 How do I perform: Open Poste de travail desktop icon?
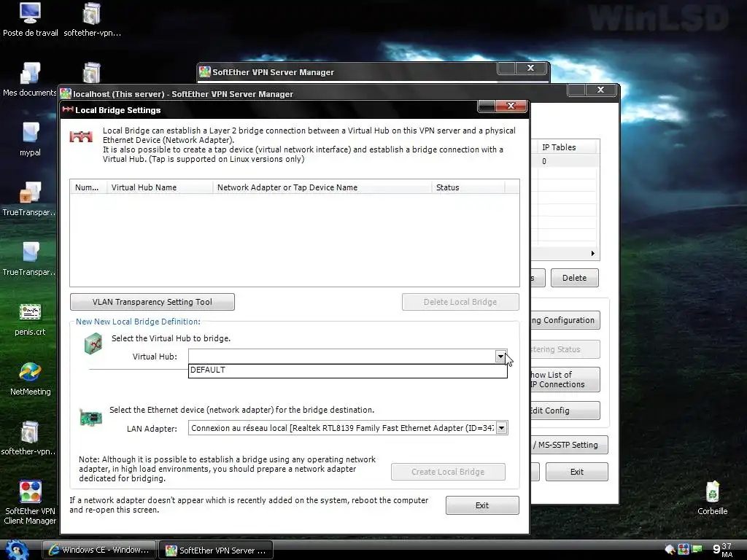pyautogui.click(x=30, y=19)
